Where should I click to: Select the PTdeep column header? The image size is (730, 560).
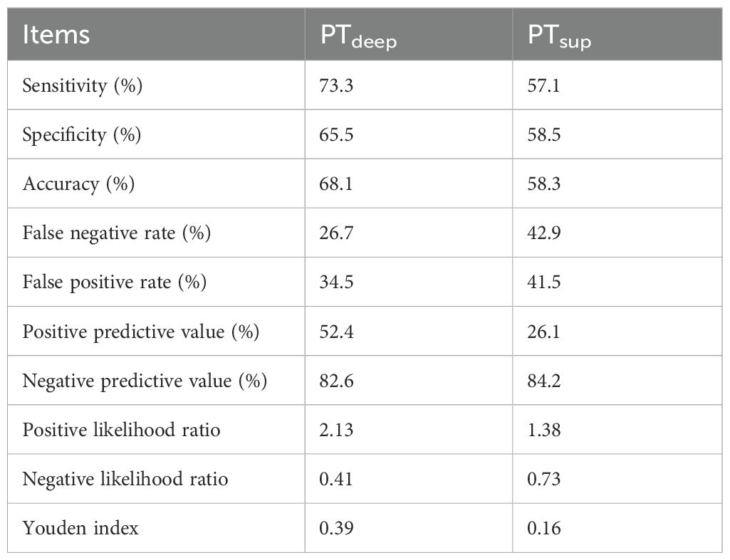358,36
